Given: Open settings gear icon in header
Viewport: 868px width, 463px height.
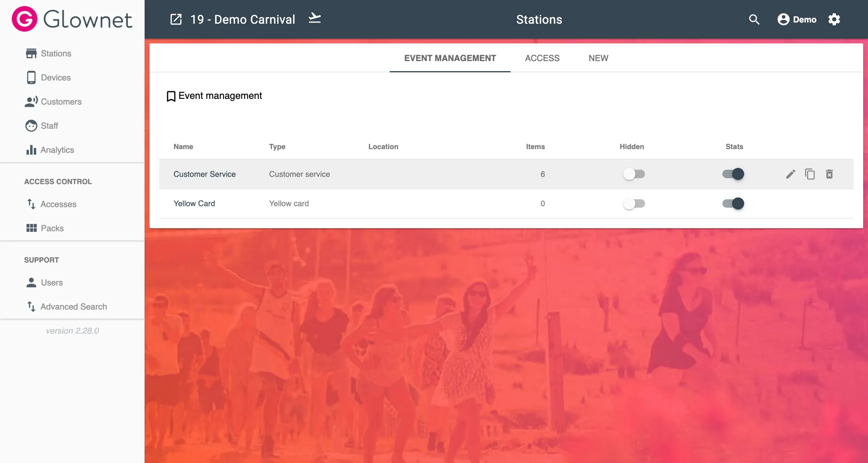Looking at the screenshot, I should 834,19.
